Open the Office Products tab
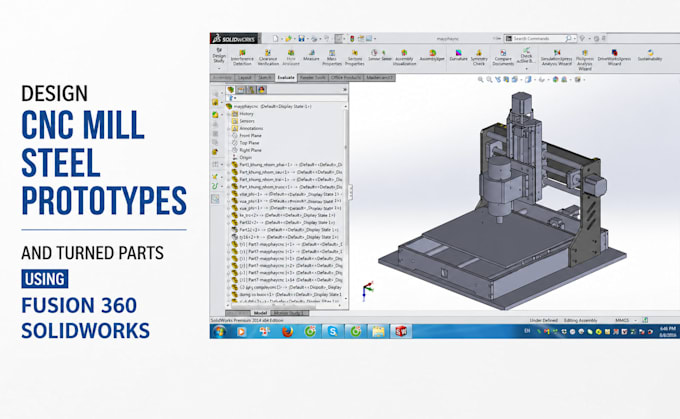Image resolution: width=680 pixels, height=419 pixels. [x=346, y=78]
